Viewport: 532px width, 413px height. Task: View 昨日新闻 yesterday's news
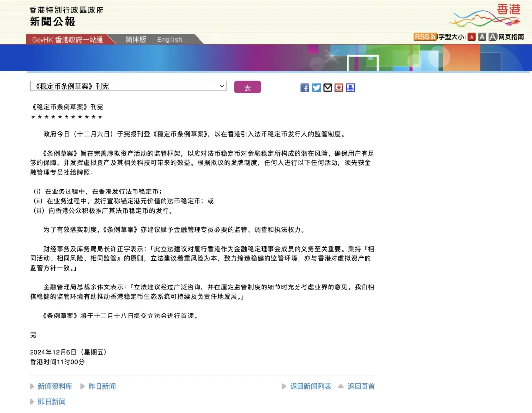(102, 386)
